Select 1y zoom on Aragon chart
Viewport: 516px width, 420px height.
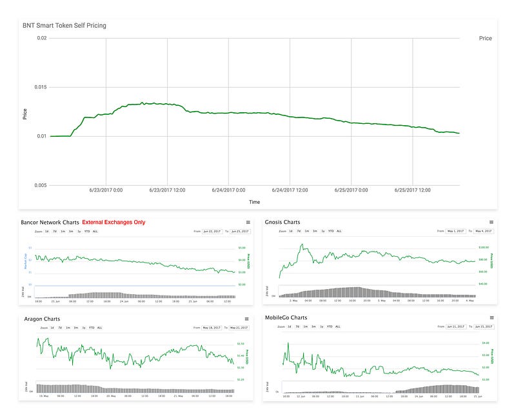(x=84, y=328)
